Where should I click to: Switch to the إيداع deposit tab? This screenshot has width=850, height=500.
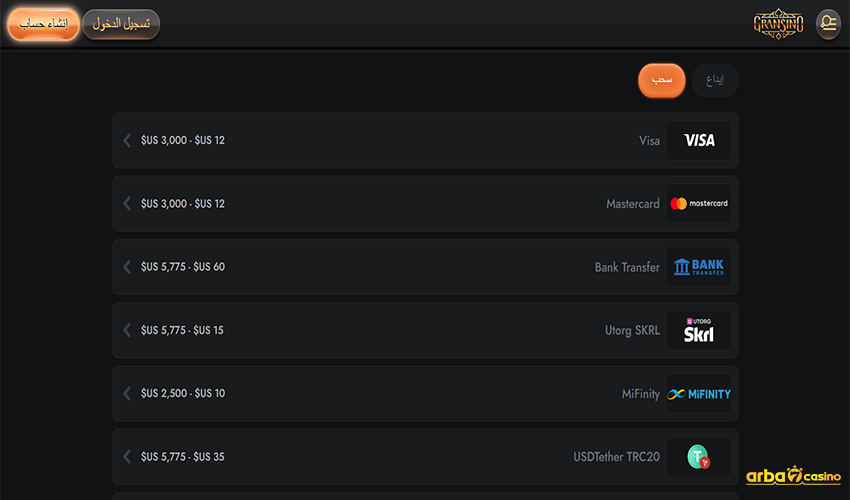tap(715, 81)
